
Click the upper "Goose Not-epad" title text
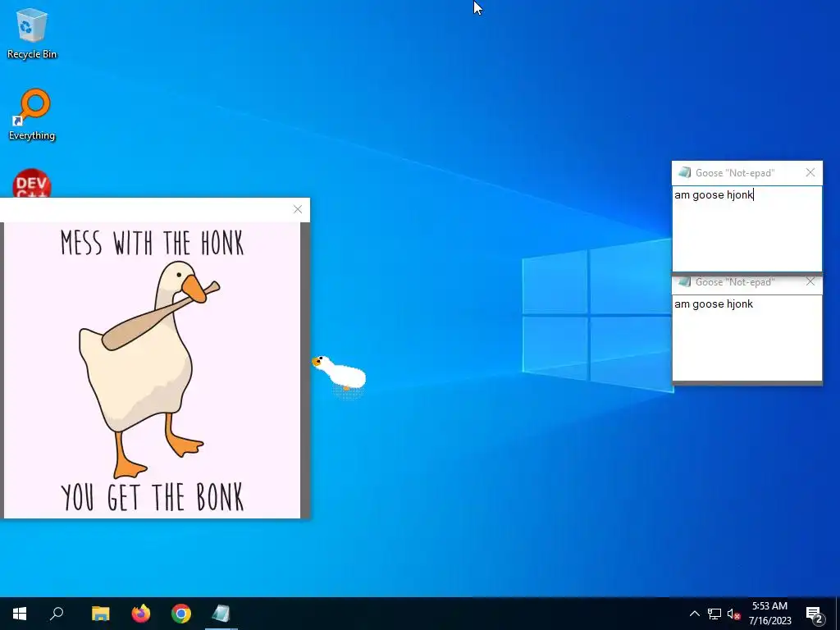[734, 173]
